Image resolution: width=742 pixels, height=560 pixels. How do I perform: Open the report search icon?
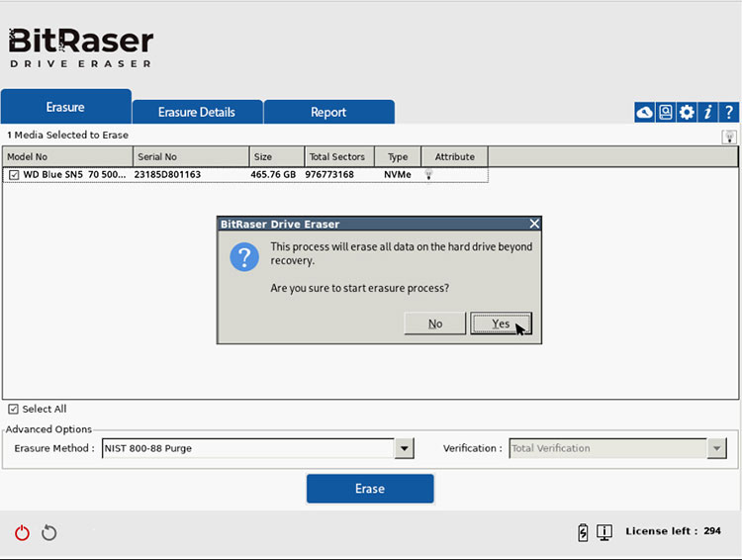(666, 113)
